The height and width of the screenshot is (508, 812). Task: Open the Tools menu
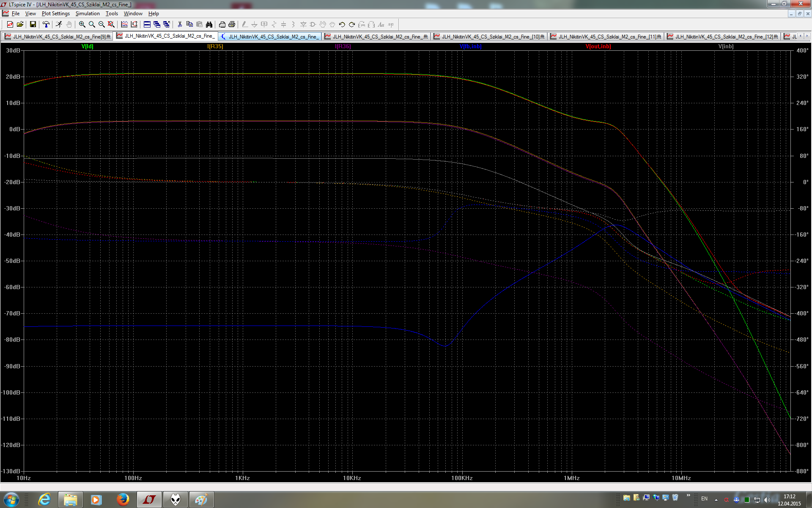112,14
